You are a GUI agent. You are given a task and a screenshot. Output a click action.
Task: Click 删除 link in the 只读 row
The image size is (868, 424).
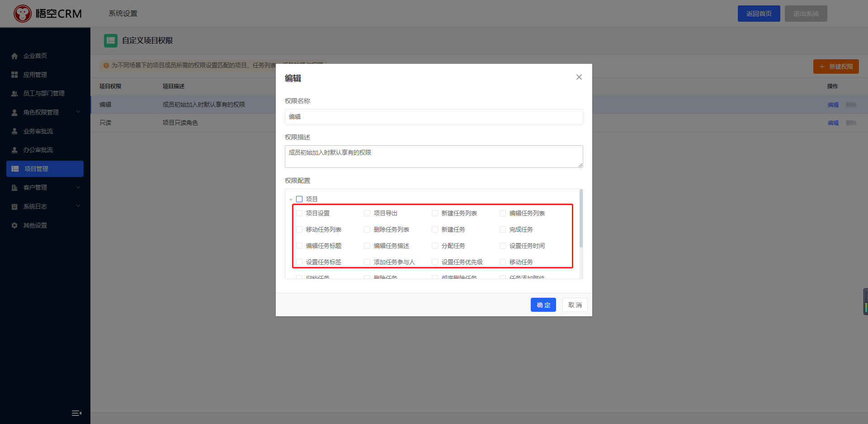851,123
